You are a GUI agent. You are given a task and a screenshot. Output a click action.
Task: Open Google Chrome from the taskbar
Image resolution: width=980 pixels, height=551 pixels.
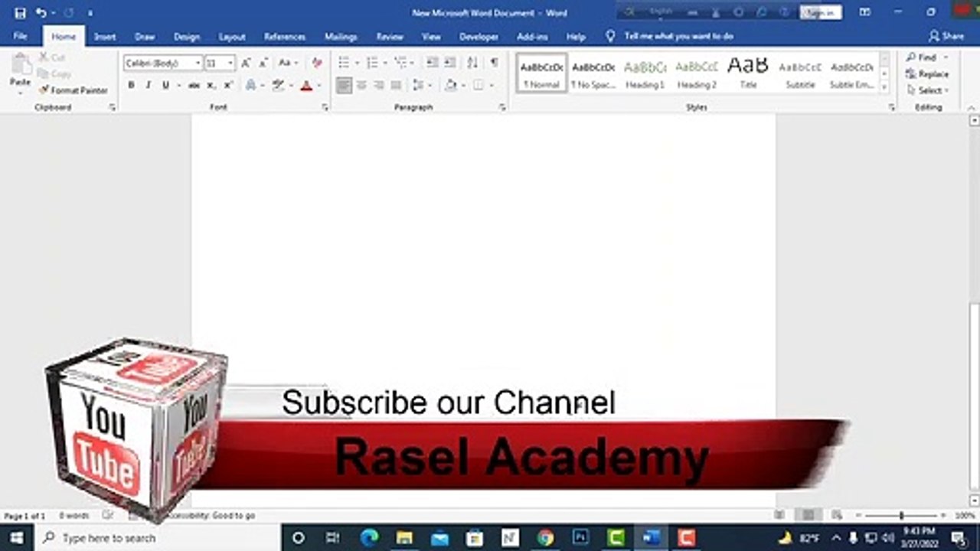coord(545,538)
